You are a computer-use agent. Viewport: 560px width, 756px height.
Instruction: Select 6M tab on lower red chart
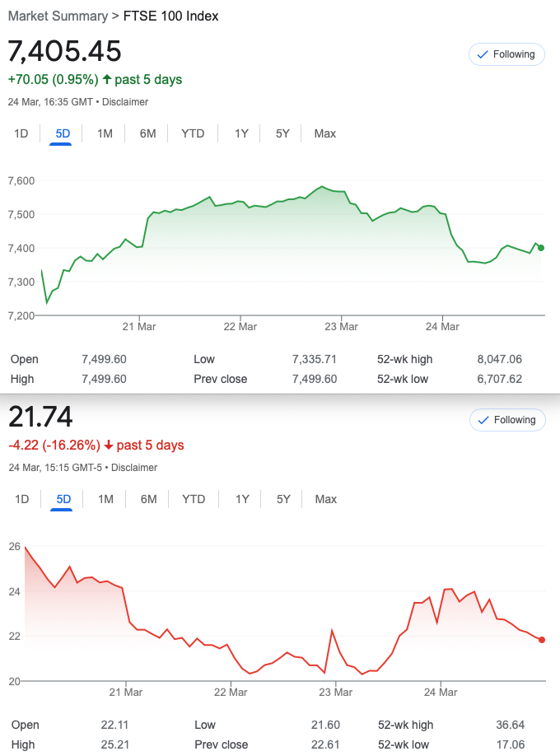(x=148, y=499)
